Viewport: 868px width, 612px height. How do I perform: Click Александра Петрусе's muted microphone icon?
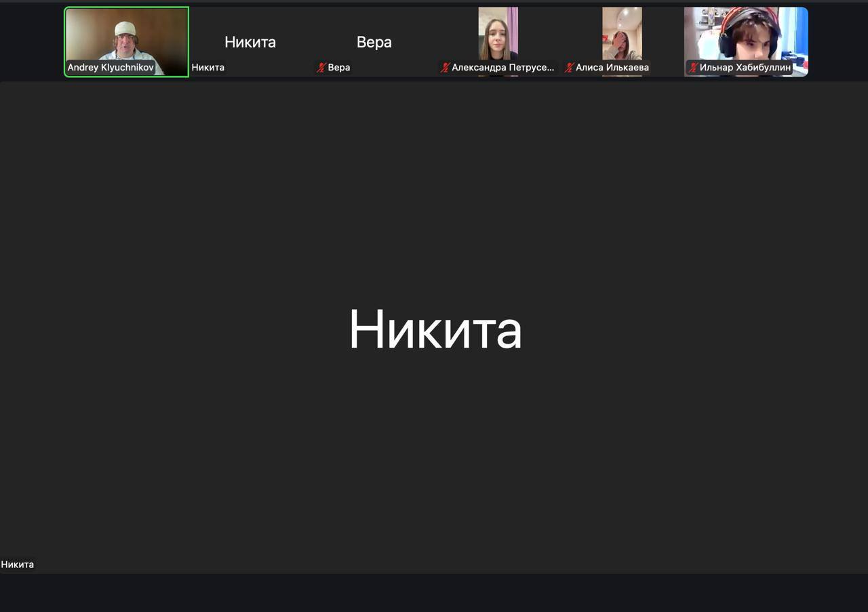point(446,68)
